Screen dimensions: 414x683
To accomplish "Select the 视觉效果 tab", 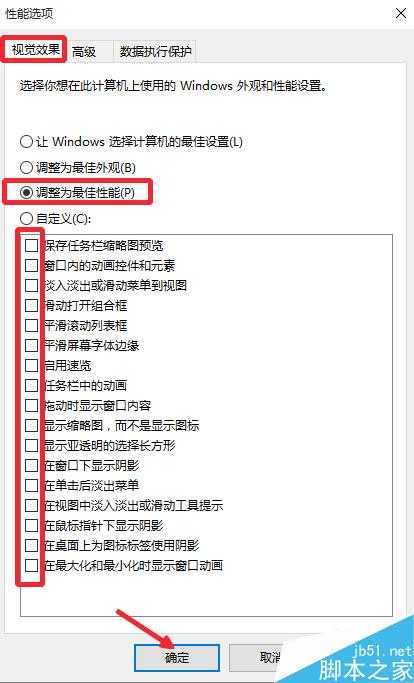I will tap(35, 49).
